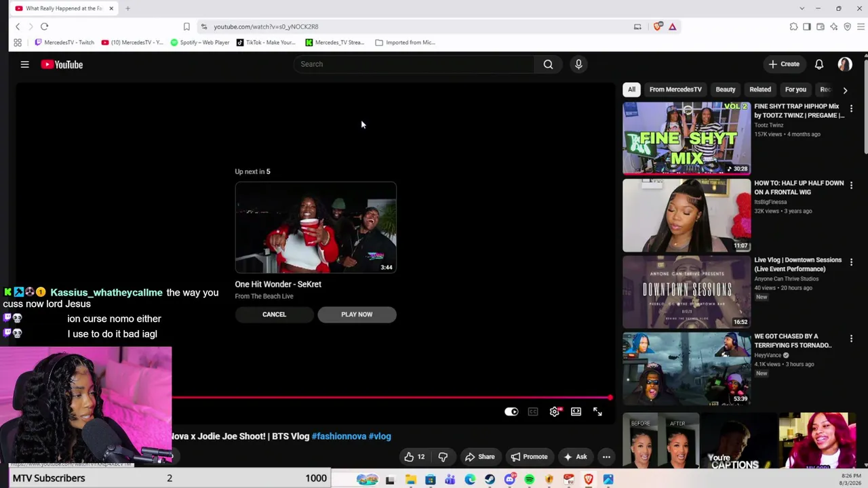The image size is (868, 488).
Task: Open the #vlog hashtag link
Action: [380, 436]
